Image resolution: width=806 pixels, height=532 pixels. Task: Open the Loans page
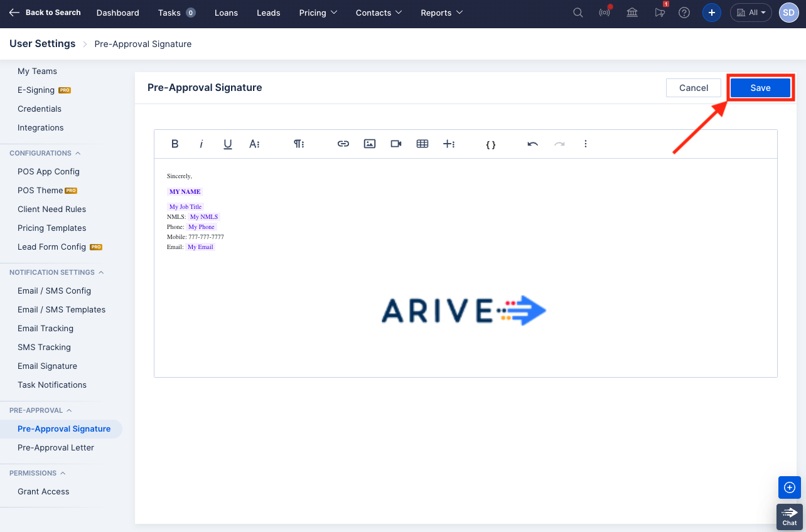226,13
